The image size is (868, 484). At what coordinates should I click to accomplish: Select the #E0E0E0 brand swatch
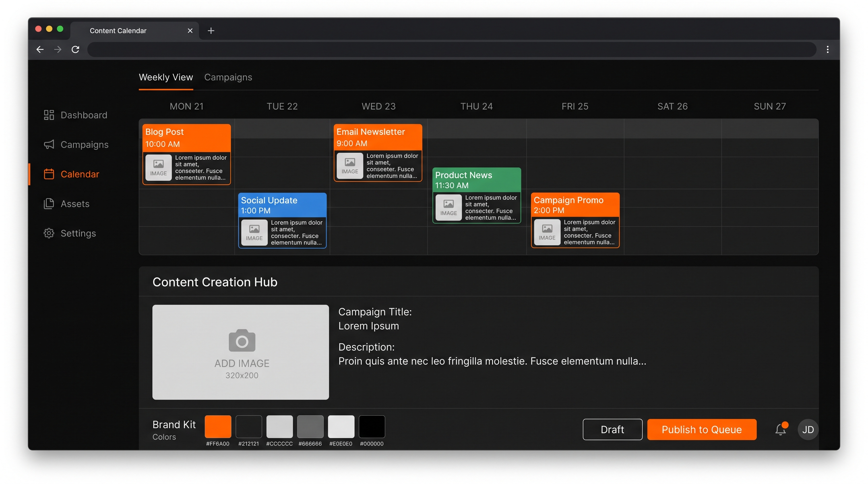pos(341,426)
